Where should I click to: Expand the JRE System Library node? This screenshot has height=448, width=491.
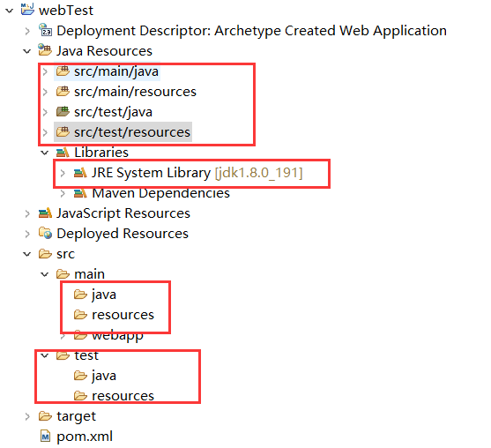tap(63, 173)
